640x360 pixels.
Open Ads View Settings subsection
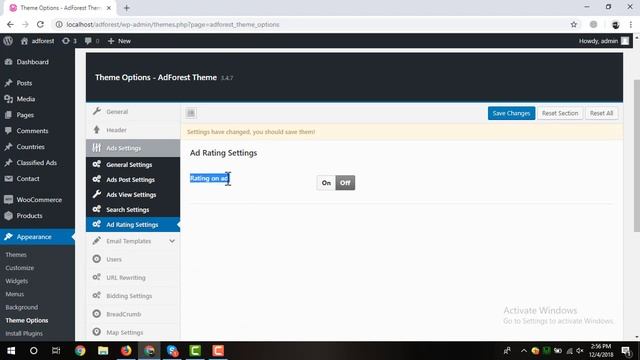tap(133, 195)
